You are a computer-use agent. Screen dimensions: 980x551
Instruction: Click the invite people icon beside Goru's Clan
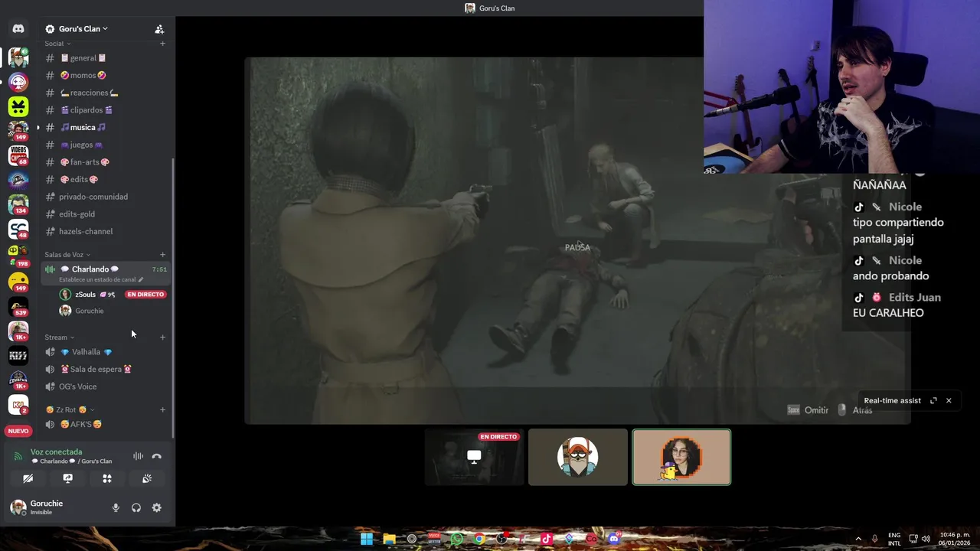point(159,29)
